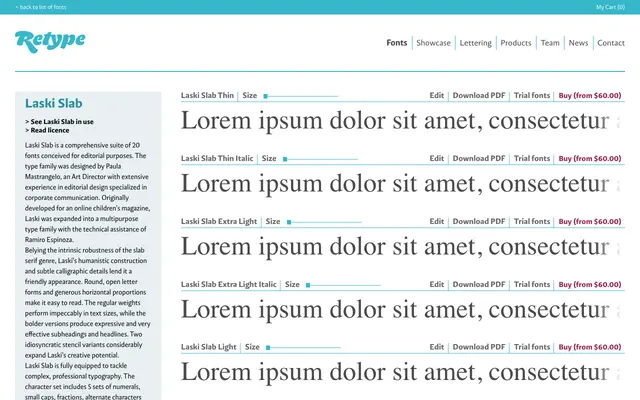Click the Laski Slab Light font name label
The height and width of the screenshot is (400, 640).
coord(209,347)
